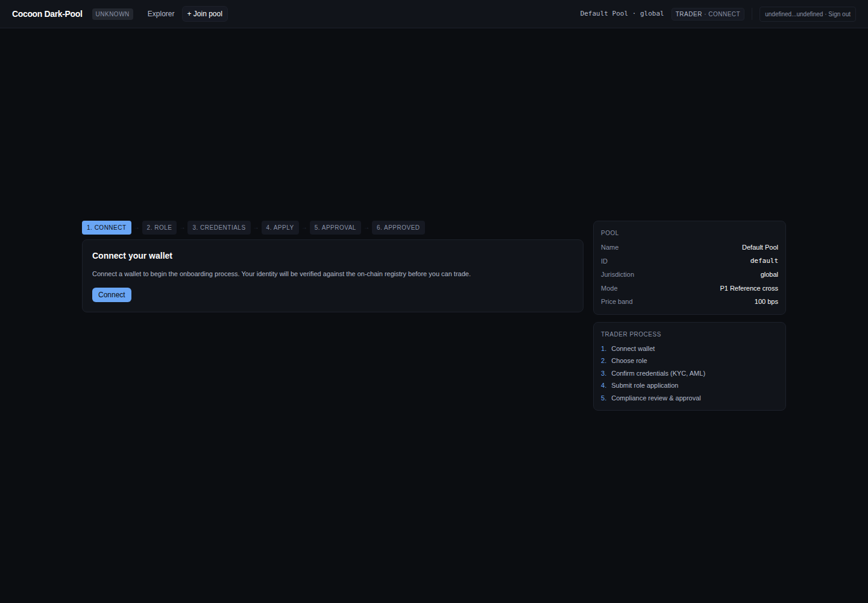Viewport: 868px width, 603px height.
Task: Click the onboarding description paragraph
Action: (x=281, y=274)
